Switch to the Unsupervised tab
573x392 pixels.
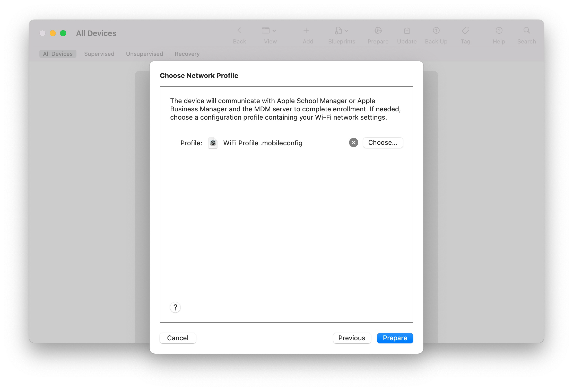tap(144, 54)
